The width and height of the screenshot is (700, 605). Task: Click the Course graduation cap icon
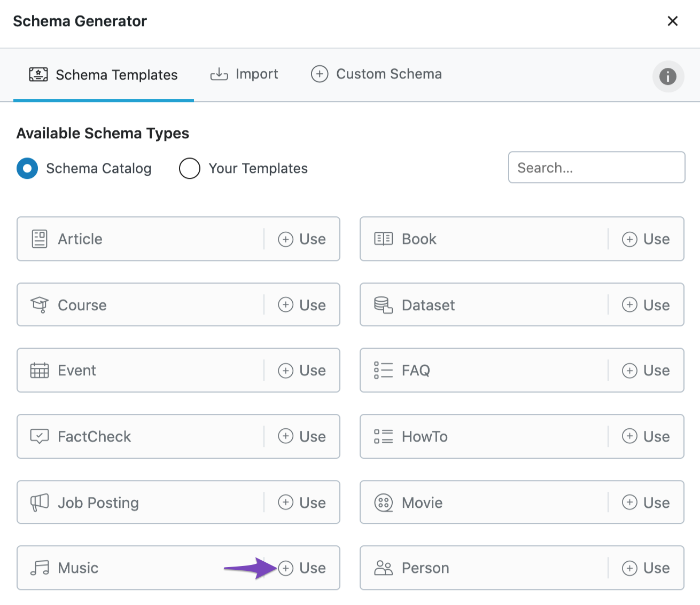click(40, 305)
